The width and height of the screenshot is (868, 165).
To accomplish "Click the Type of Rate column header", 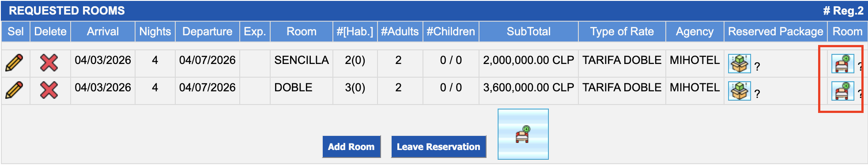I will [x=622, y=31].
